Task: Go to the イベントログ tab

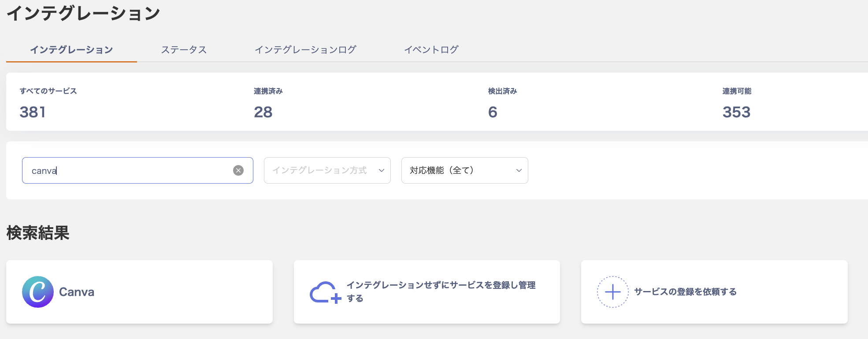Action: point(431,50)
